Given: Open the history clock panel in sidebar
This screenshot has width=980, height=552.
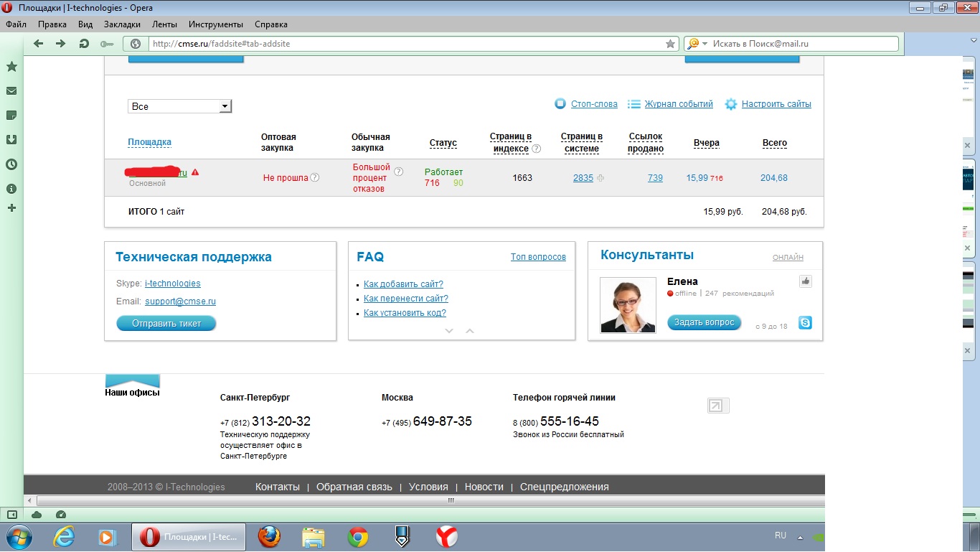Looking at the screenshot, I should pos(11,164).
